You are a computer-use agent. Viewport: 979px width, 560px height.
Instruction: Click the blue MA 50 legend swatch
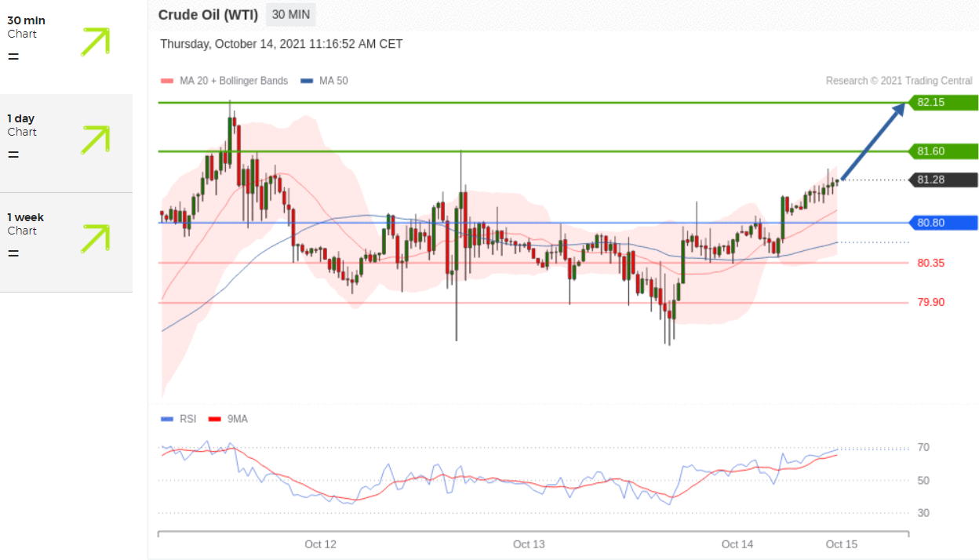tap(308, 81)
